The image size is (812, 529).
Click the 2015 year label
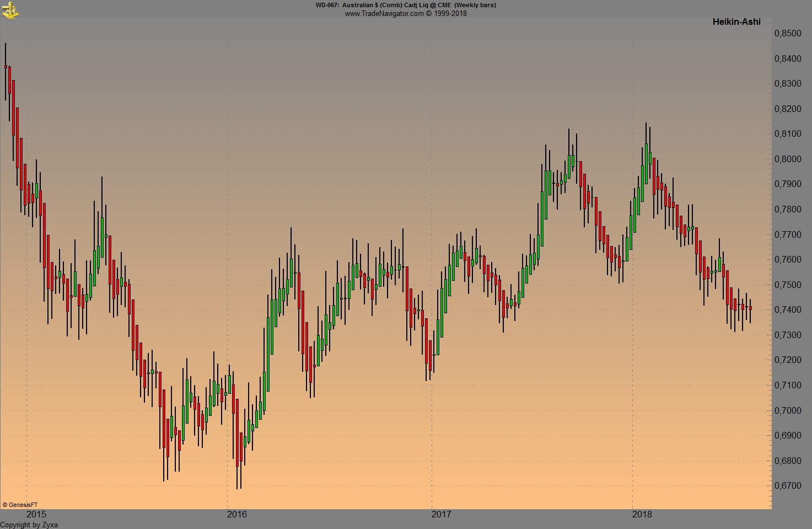point(35,514)
